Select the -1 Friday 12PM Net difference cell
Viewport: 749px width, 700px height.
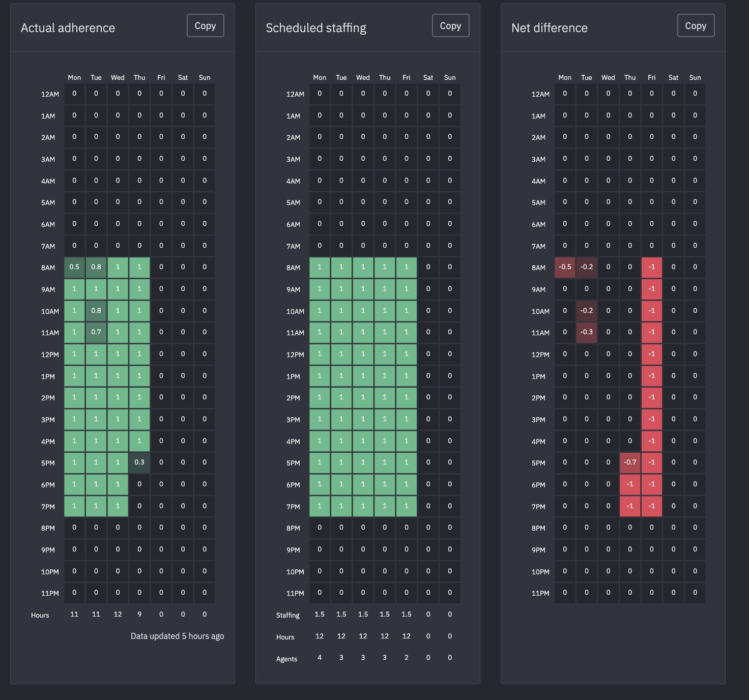(652, 354)
